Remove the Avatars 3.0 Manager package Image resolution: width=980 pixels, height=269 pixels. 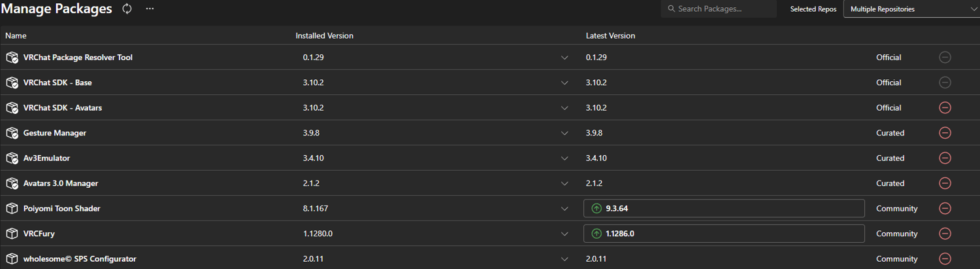pyautogui.click(x=945, y=183)
